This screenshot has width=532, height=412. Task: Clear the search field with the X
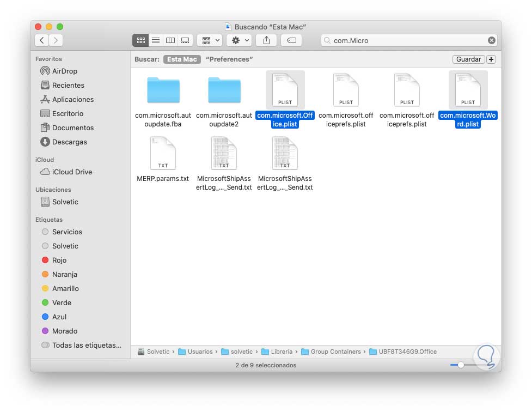(491, 40)
